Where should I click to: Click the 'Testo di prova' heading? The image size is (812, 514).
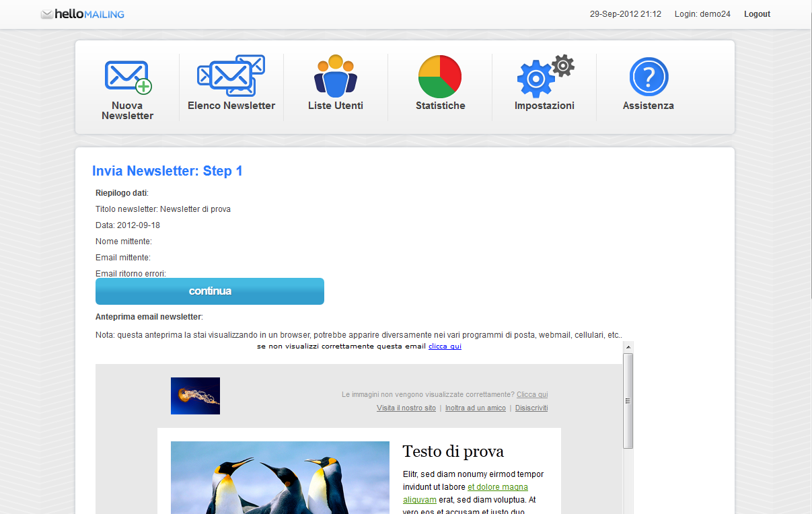coord(453,451)
